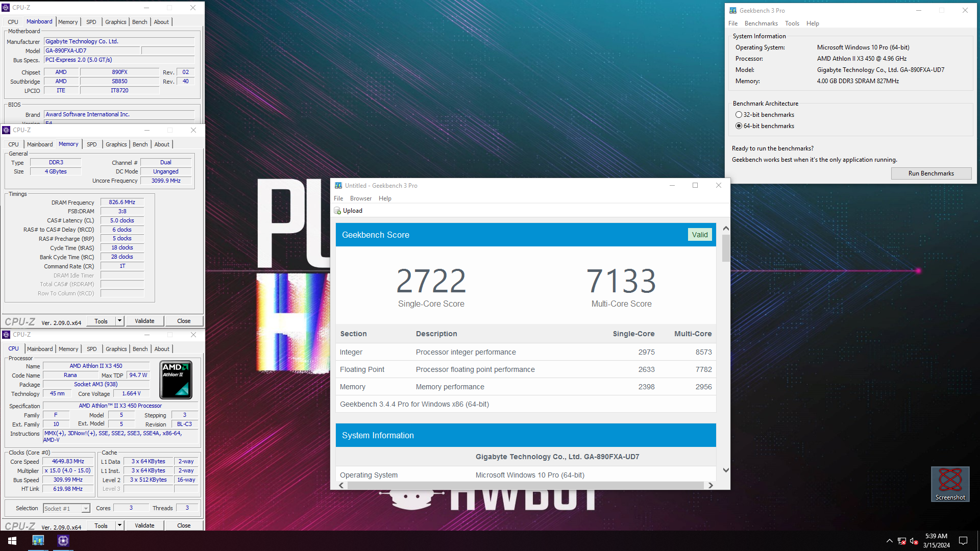
Task: Maximize the Untitled Geekbench results window
Action: [x=695, y=185]
